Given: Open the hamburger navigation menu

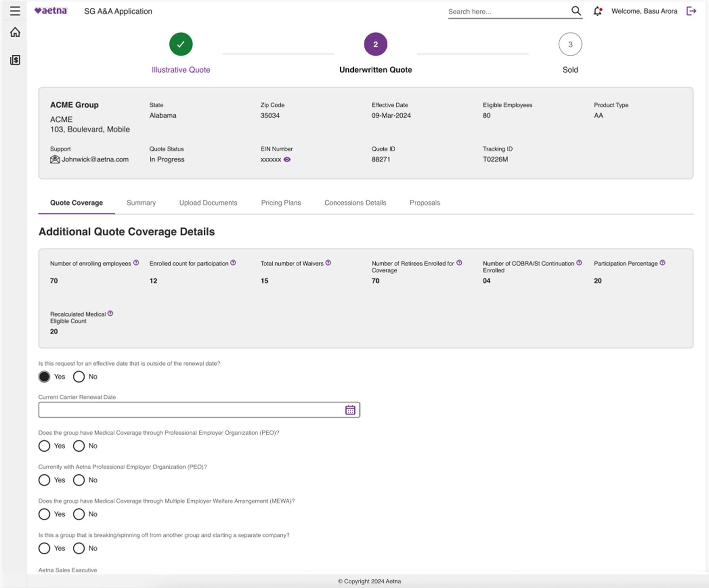Looking at the screenshot, I should pos(15,11).
